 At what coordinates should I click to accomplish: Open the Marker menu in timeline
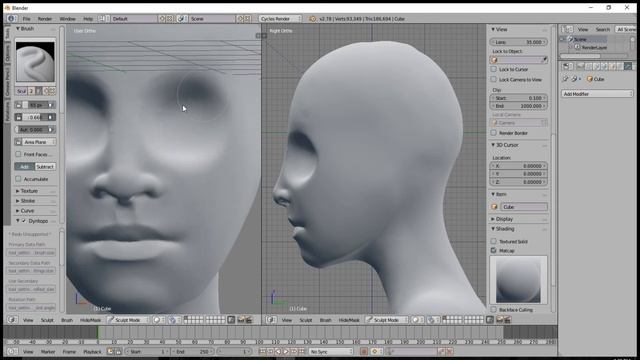(48, 351)
